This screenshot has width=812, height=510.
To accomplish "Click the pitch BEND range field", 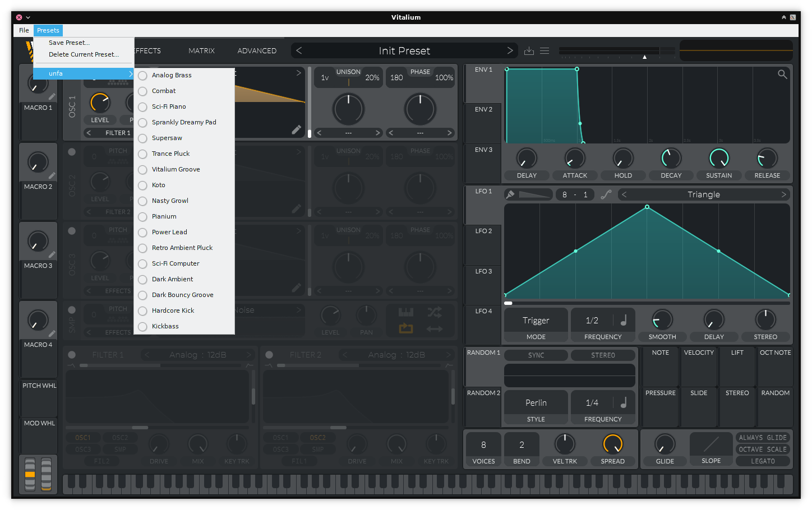I will [x=522, y=444].
